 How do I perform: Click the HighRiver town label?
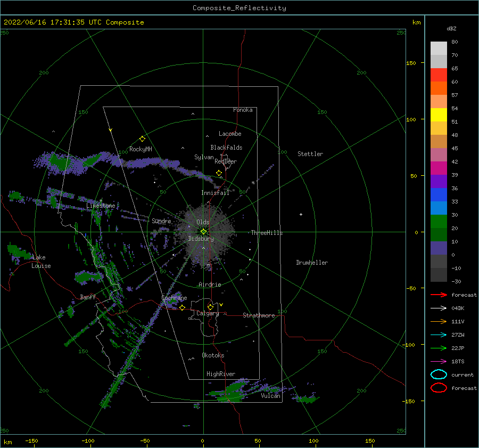[x=221, y=374]
